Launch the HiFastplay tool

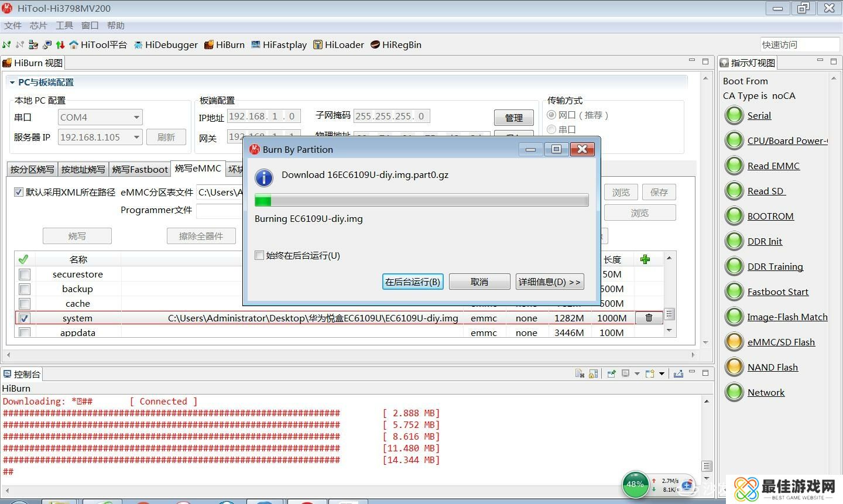click(279, 45)
